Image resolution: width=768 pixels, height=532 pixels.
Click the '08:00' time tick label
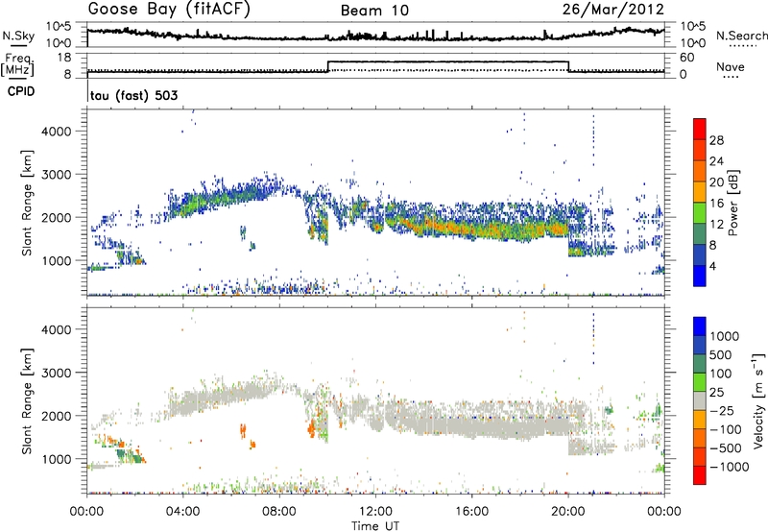279,512
